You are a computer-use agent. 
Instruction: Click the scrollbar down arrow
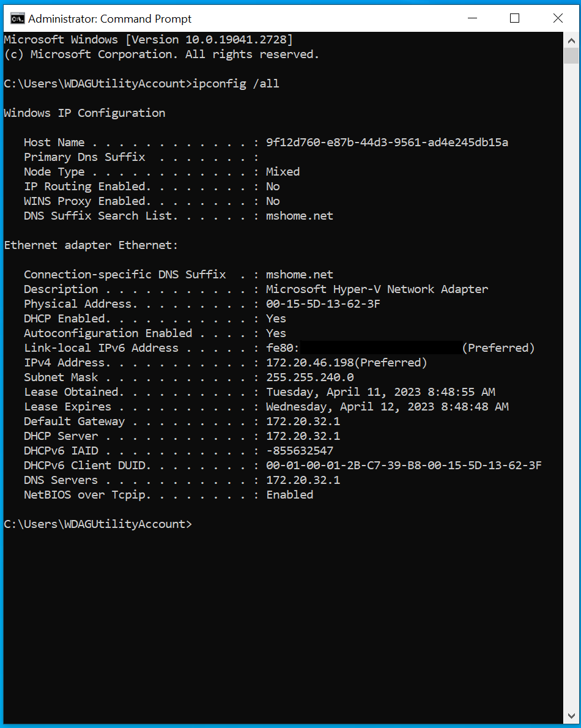571,716
